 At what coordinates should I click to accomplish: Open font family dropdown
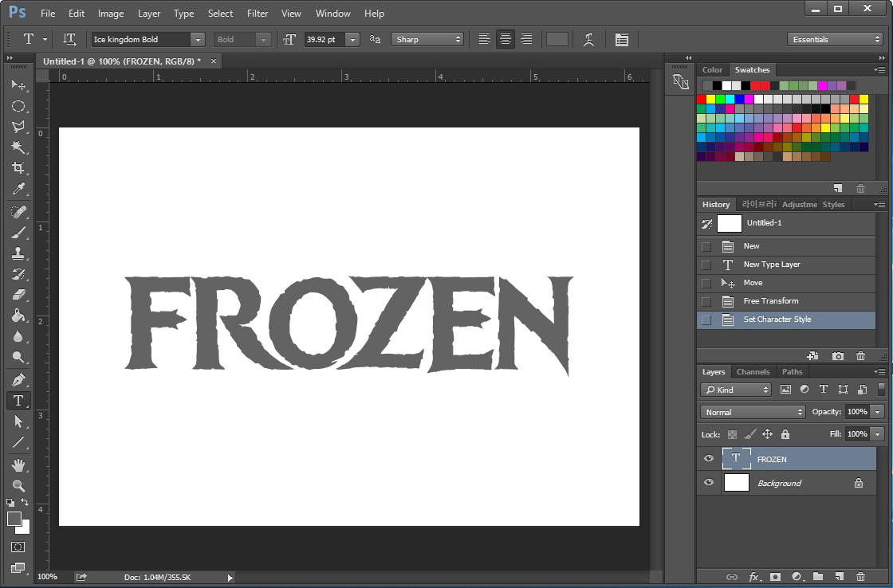pos(198,39)
